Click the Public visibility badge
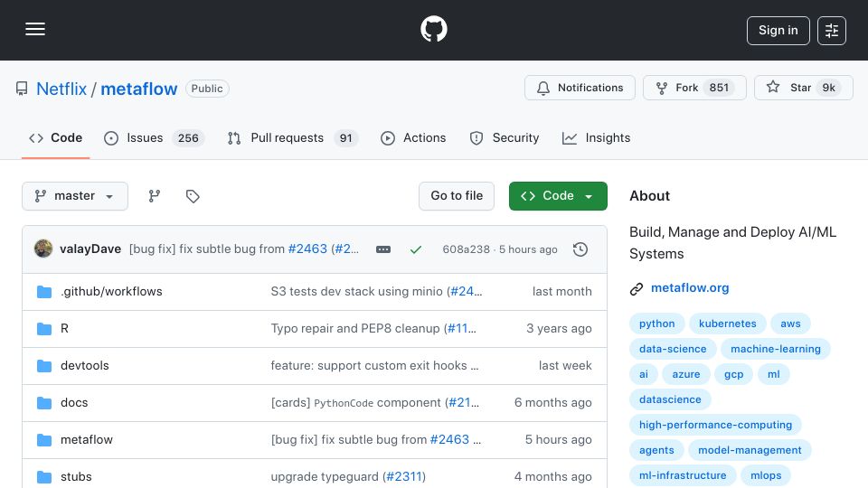The width and height of the screenshot is (868, 488). [207, 89]
